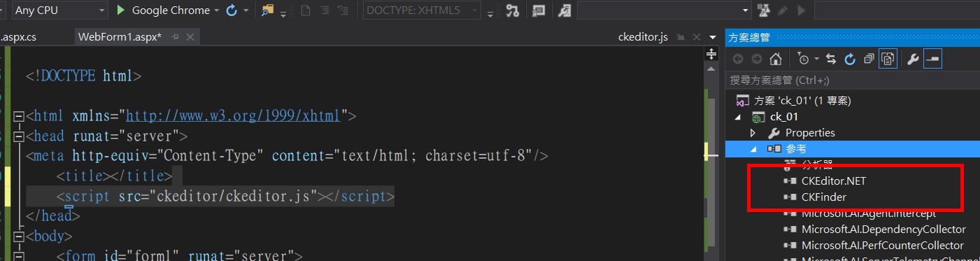
Task: Select the CKEditor.NET reference
Action: pos(834,181)
